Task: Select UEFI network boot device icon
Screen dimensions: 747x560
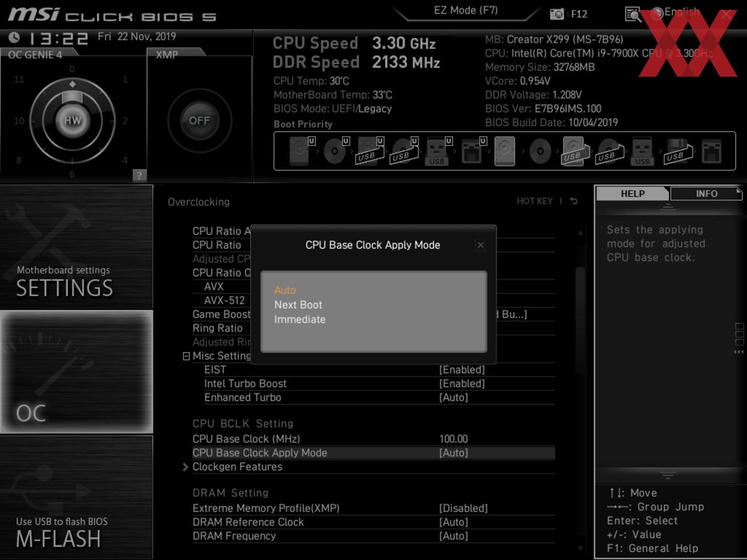Action: 472,150
